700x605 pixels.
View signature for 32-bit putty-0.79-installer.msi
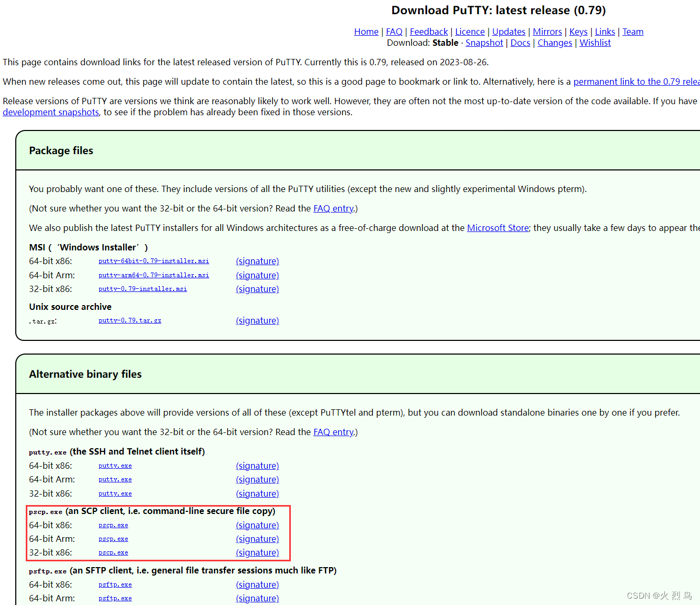click(x=257, y=288)
